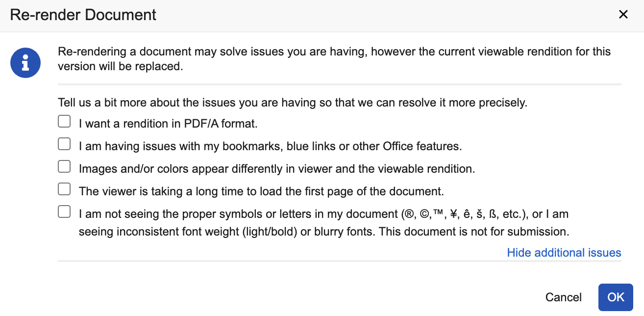Select the slow first page loading checkbox
The width and height of the screenshot is (644, 316).
click(x=64, y=189)
